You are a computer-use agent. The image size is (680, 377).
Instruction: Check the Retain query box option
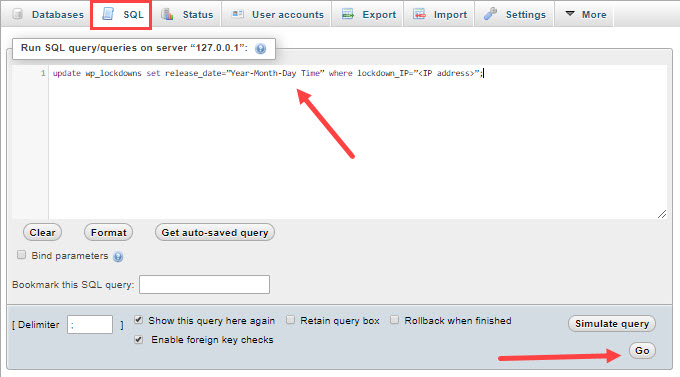290,320
